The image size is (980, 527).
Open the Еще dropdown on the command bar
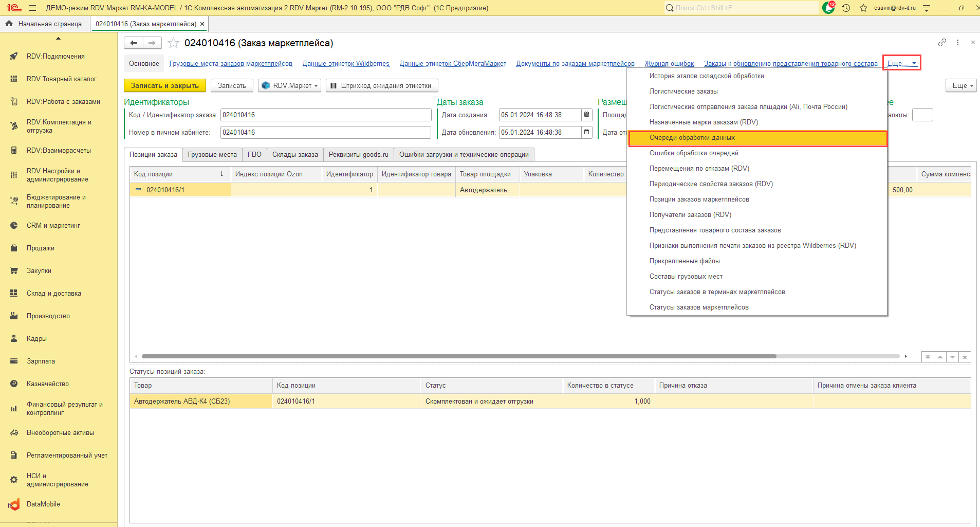click(960, 86)
